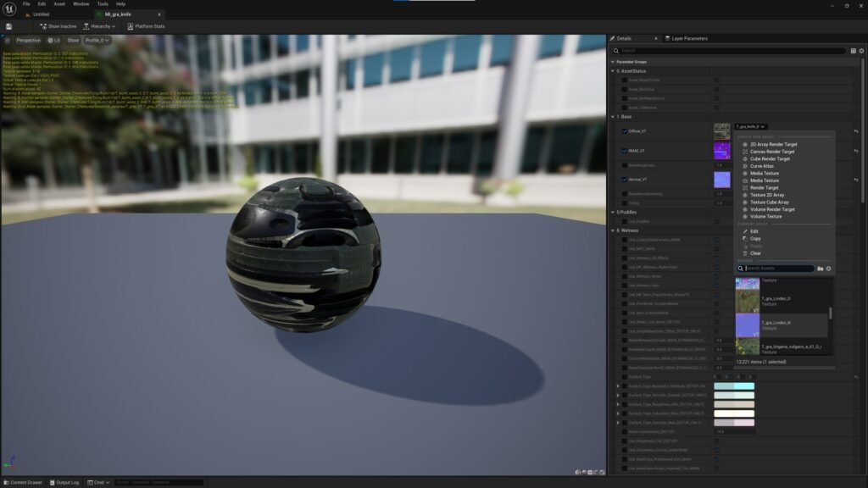Click the Platform Stats button
Screen dimensions: 868x488
click(146, 26)
